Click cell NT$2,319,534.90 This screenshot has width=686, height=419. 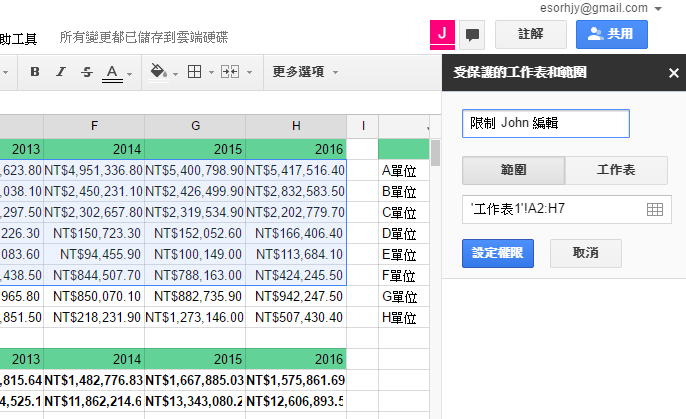tap(195, 212)
